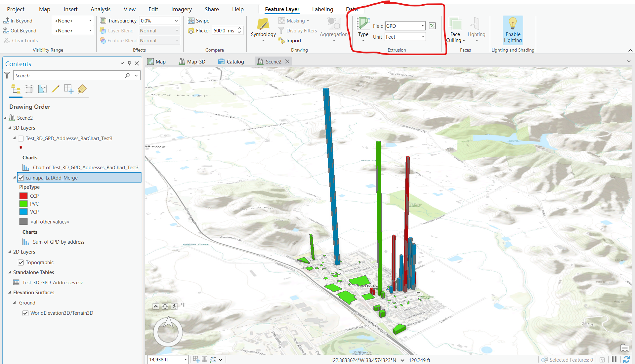Switch to the Labeling ribbon tab

pyautogui.click(x=322, y=9)
